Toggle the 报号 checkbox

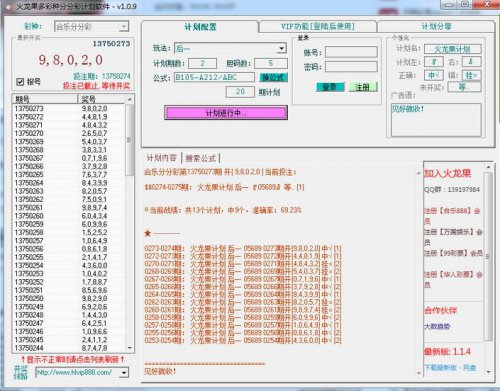click(20, 82)
